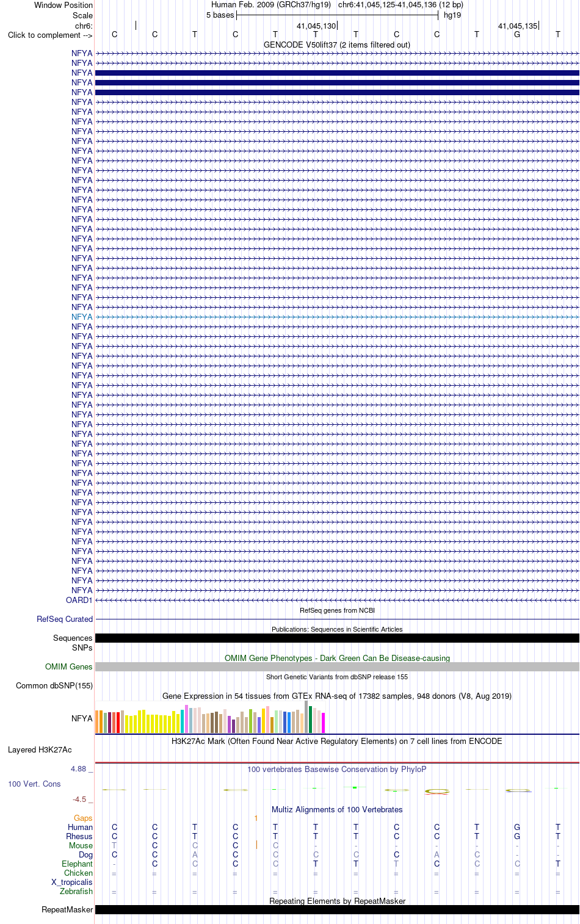Click the orange '1' in Gaps row
Viewport: 580px width, 924px height.
[256, 818]
